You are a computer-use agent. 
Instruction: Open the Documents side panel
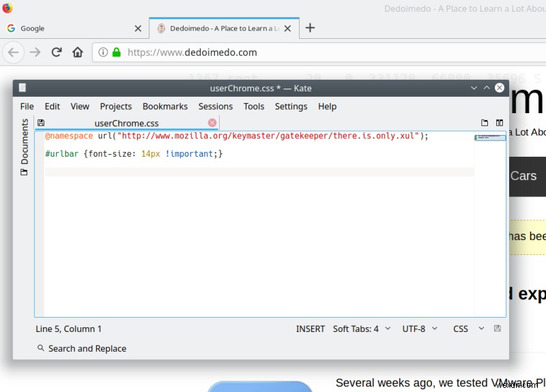[x=24, y=147]
